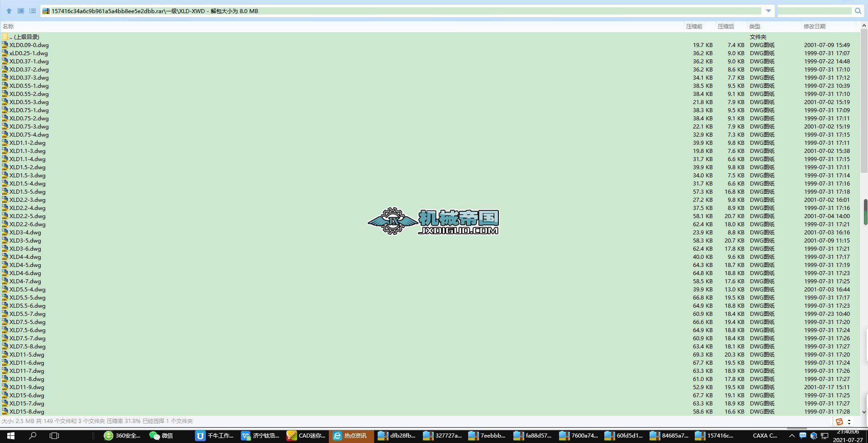Switch to the 千牛工作 taskbar app
Image resolution: width=868 pixels, height=443 pixels.
click(214, 435)
